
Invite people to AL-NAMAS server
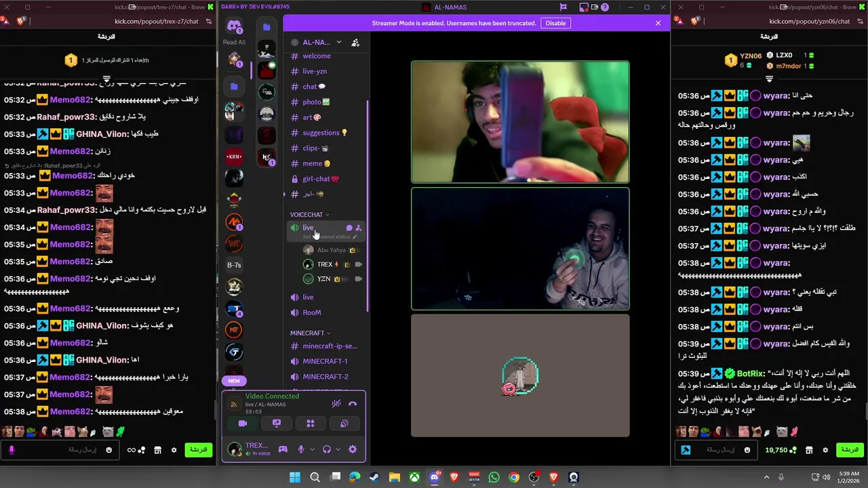pyautogui.click(x=355, y=43)
